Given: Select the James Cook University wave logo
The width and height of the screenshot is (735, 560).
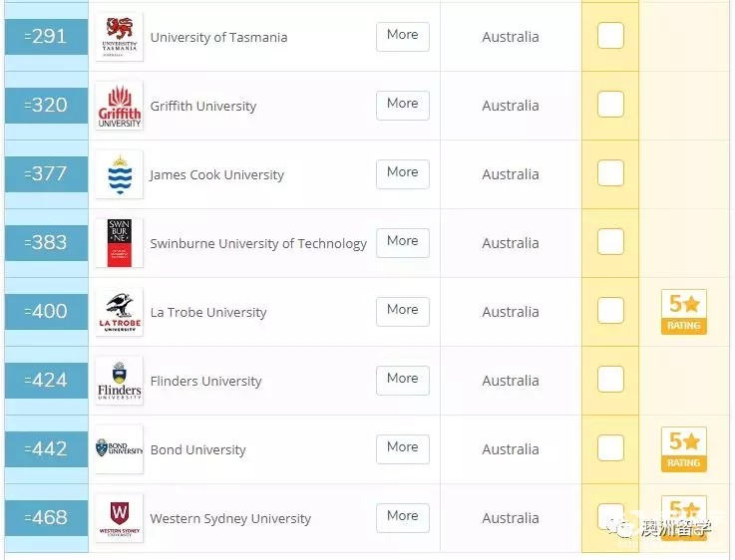Looking at the screenshot, I should [119, 174].
